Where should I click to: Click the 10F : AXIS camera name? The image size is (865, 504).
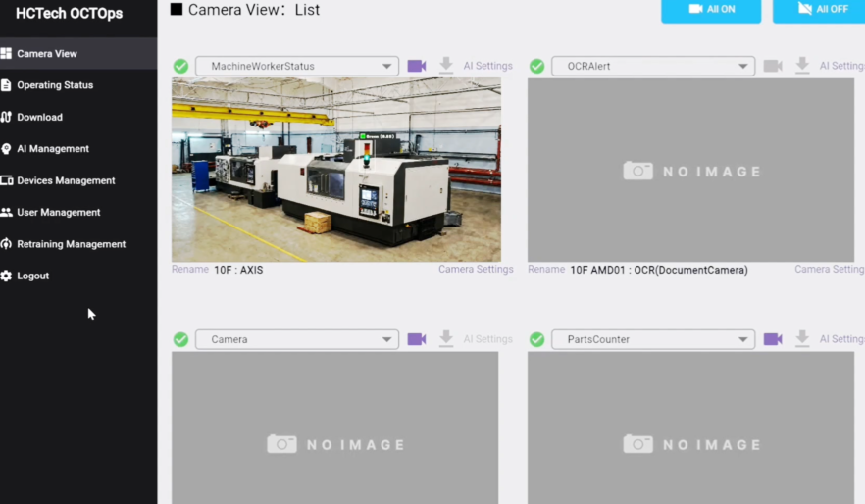pyautogui.click(x=238, y=270)
